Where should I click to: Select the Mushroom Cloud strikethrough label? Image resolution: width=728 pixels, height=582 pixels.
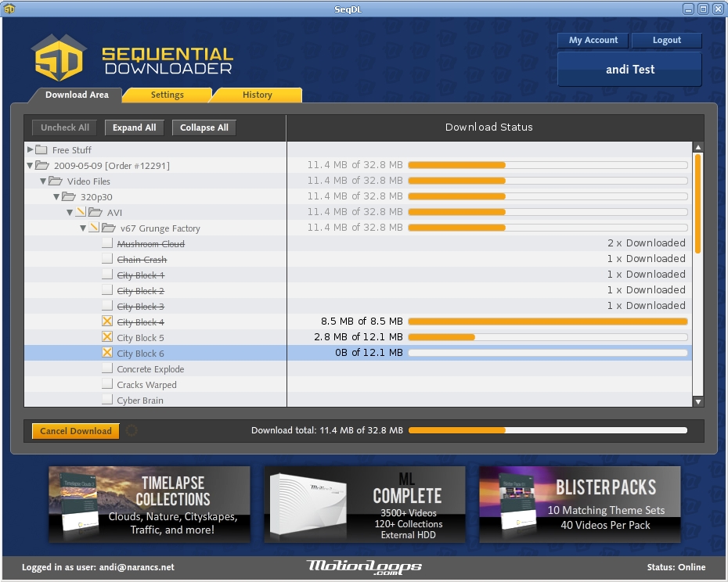pos(150,243)
